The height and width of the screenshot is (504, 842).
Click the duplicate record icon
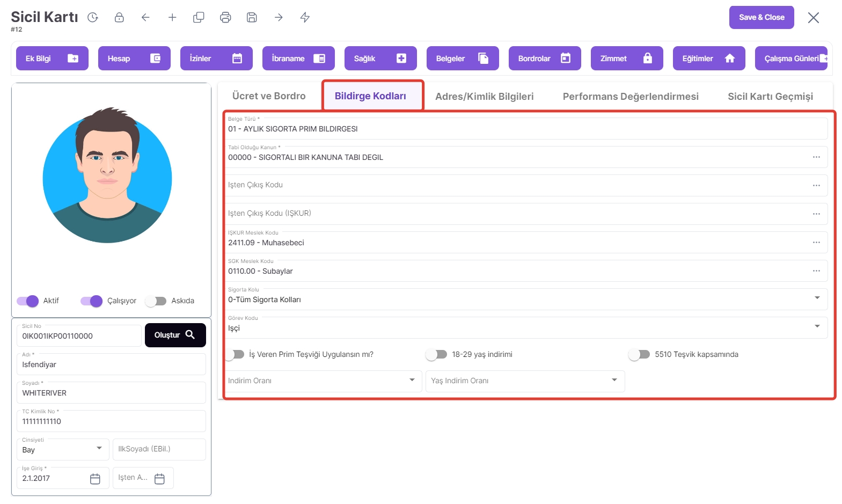tap(199, 18)
